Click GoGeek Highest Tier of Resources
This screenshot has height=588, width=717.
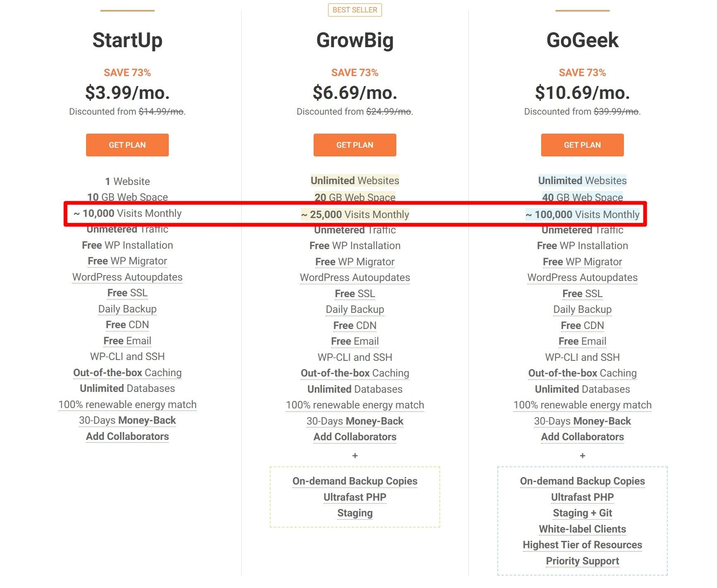click(x=582, y=545)
